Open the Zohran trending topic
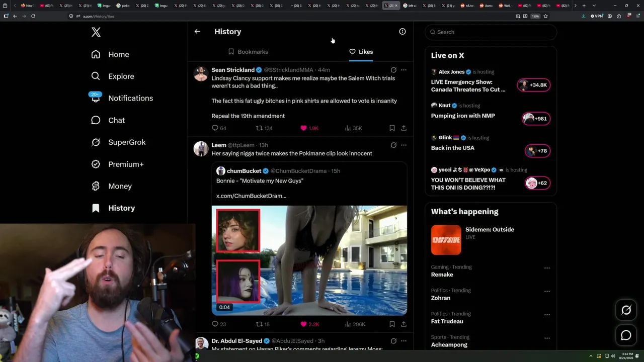 click(x=441, y=298)
